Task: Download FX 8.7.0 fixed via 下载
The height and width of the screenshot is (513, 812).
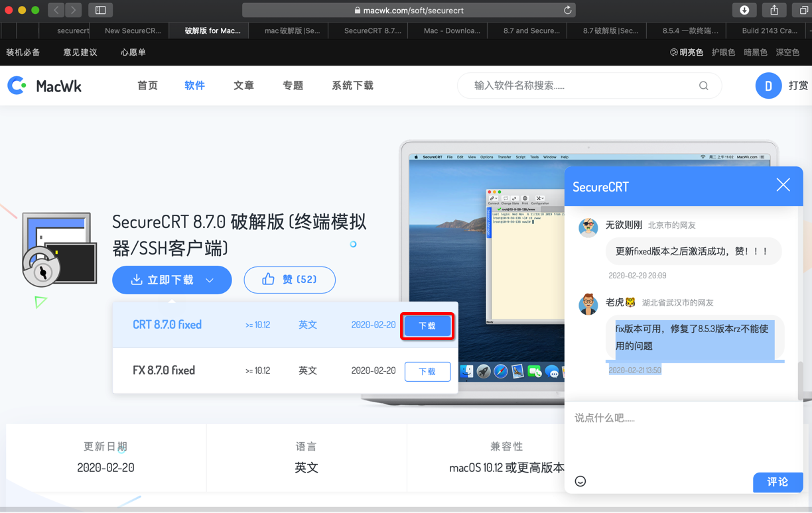Action: (x=427, y=372)
